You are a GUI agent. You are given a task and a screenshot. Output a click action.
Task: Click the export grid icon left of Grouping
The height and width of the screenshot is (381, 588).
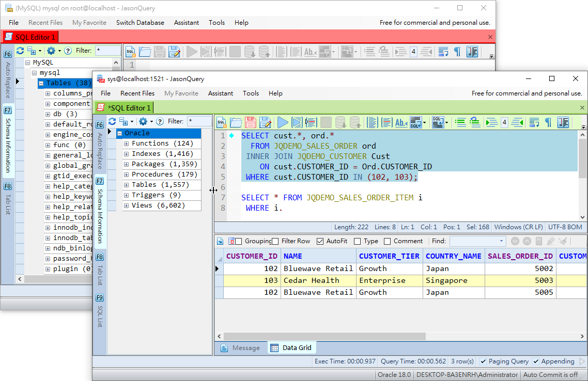220,241
